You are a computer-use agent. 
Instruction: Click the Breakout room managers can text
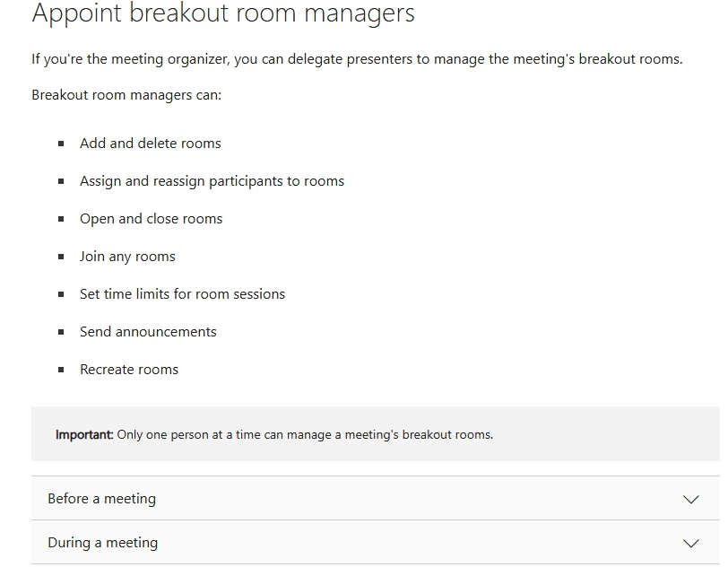pyautogui.click(x=126, y=95)
